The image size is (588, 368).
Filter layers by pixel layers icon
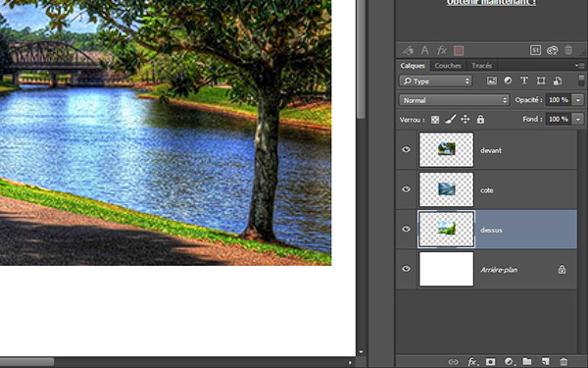coord(492,80)
